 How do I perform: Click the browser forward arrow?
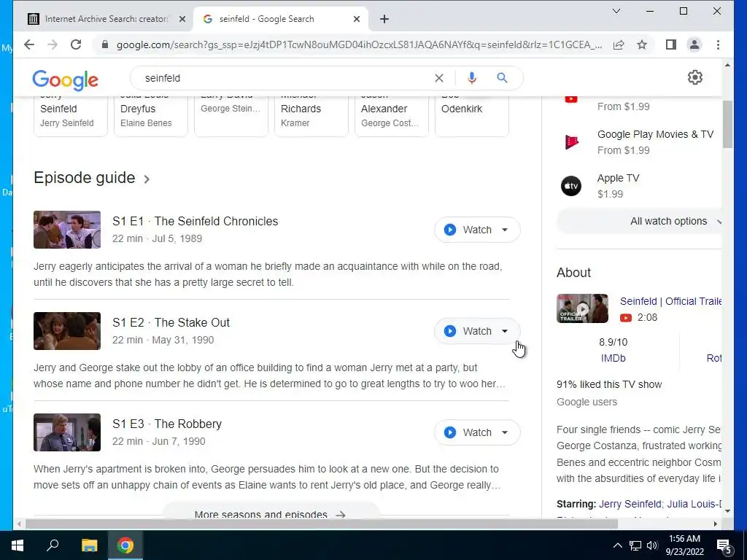pyautogui.click(x=53, y=44)
